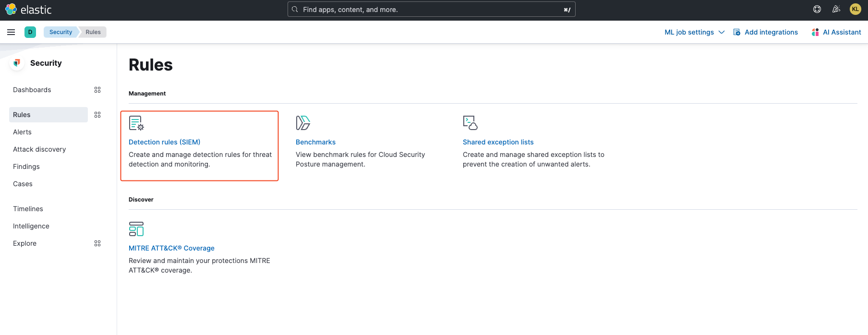The height and width of the screenshot is (335, 868).
Task: Open the Rules submenu grid icon
Action: (x=97, y=115)
